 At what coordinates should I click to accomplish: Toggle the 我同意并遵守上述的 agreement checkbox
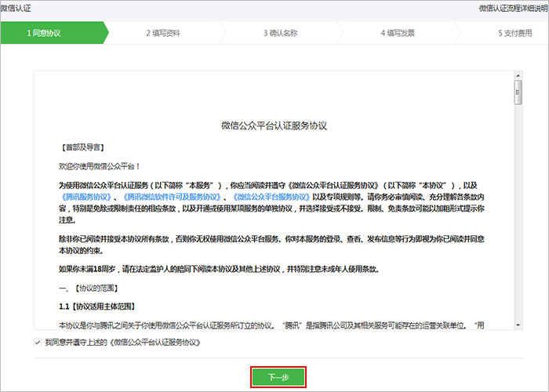coord(38,343)
